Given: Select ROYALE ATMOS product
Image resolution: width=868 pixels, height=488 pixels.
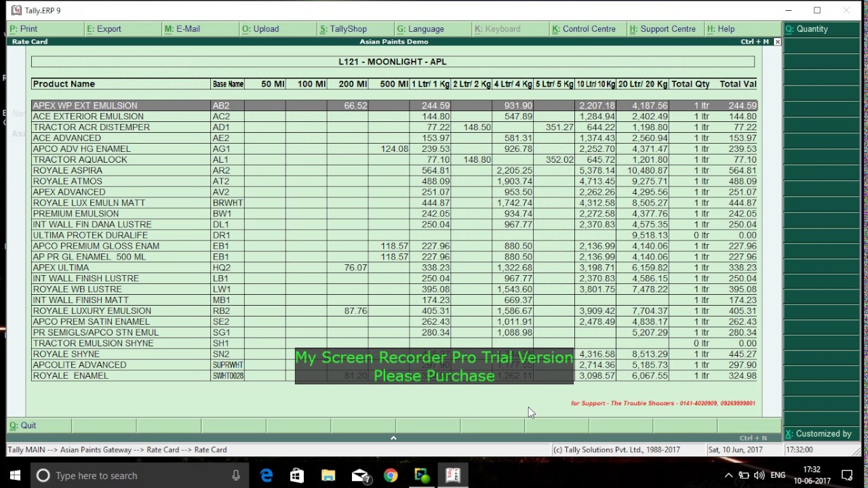Looking at the screenshot, I should [68, 182].
